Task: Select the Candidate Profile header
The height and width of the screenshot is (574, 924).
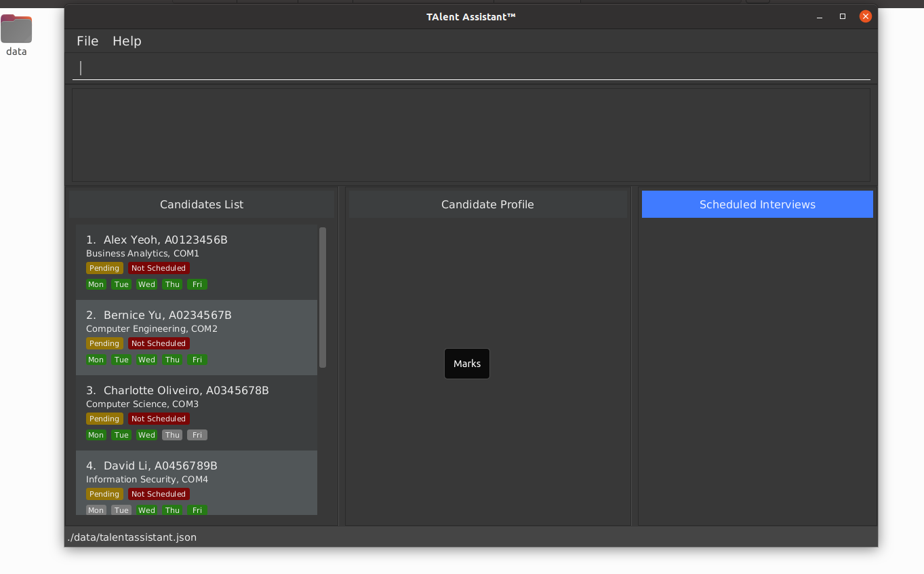Action: pos(487,204)
